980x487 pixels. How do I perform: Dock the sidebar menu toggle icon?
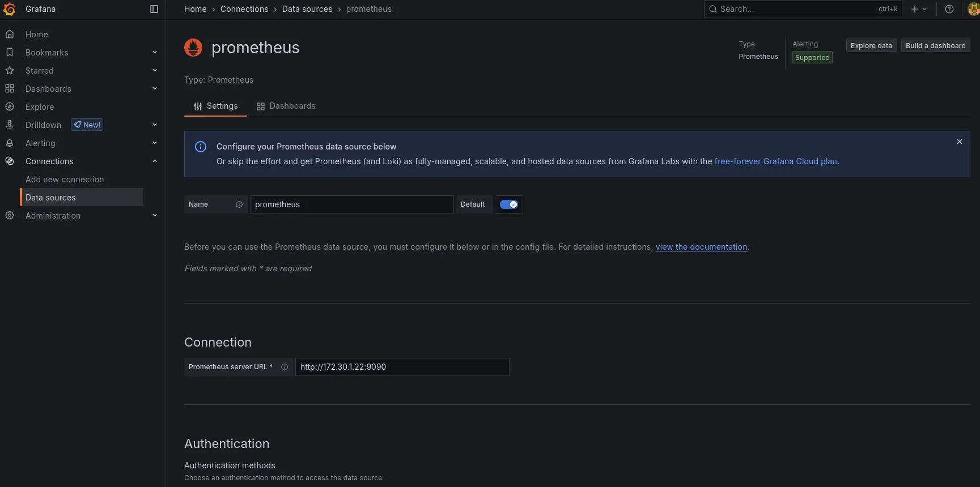coord(154,9)
